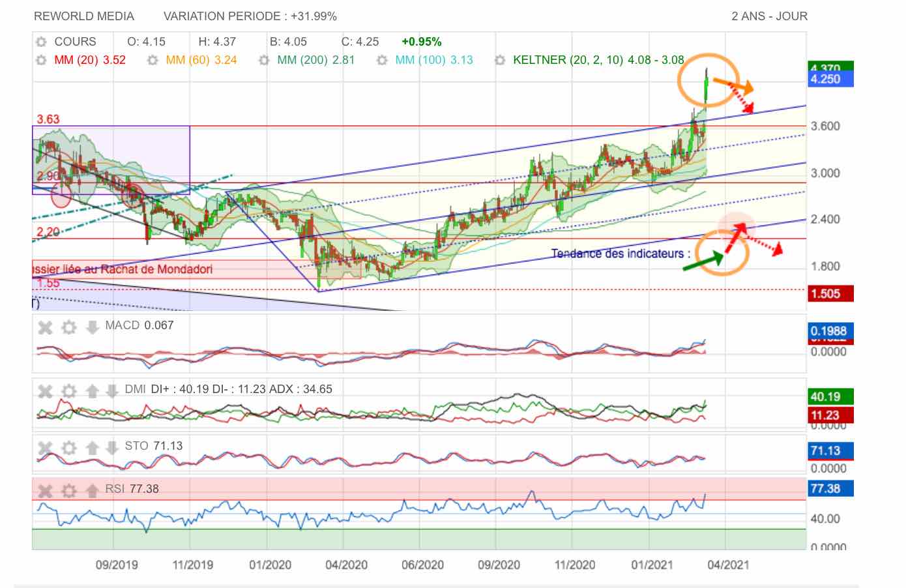Click the Tendance des indicateurs text
This screenshot has width=906, height=588.
tap(621, 254)
